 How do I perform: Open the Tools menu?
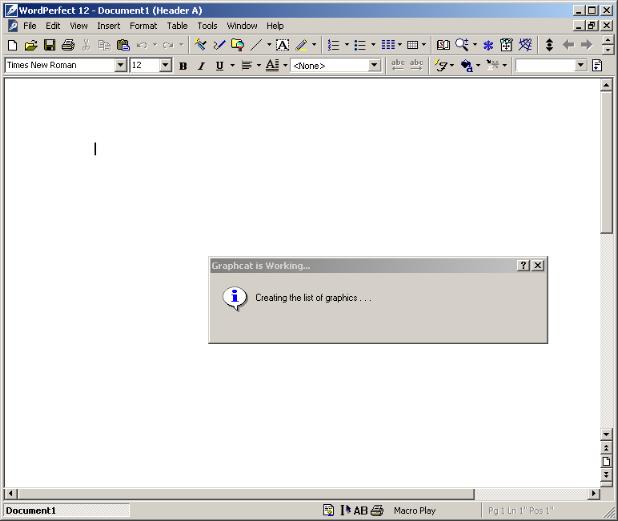click(207, 26)
